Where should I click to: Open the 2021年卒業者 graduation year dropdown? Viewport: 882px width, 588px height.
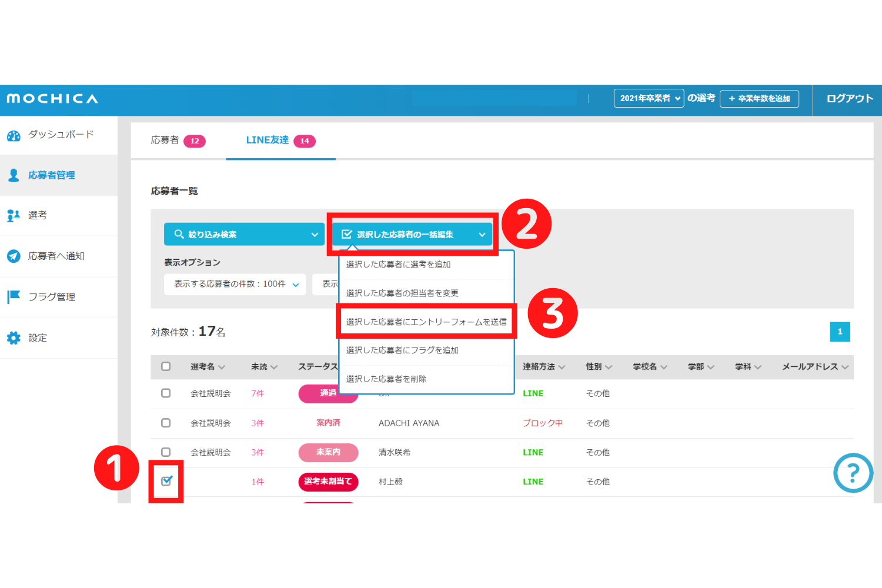[649, 98]
